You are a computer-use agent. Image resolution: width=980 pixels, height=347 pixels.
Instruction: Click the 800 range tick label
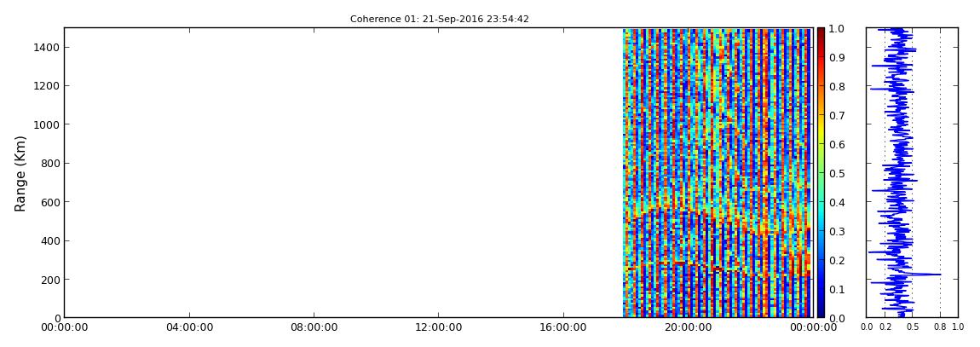pos(49,163)
